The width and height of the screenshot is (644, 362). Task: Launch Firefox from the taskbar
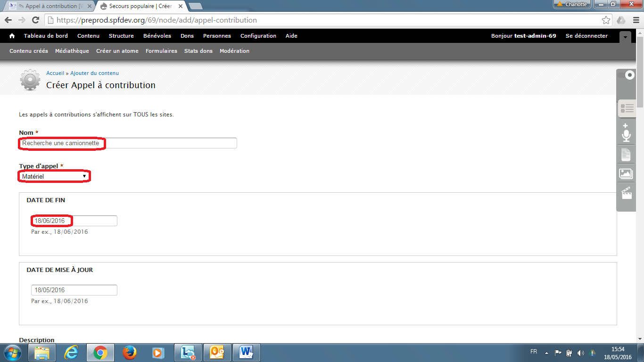[x=129, y=353]
